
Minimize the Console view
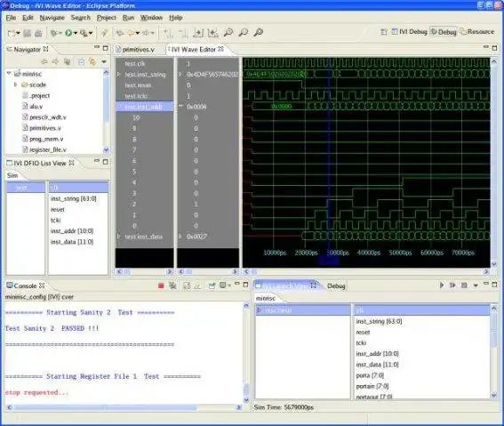pos(237,284)
